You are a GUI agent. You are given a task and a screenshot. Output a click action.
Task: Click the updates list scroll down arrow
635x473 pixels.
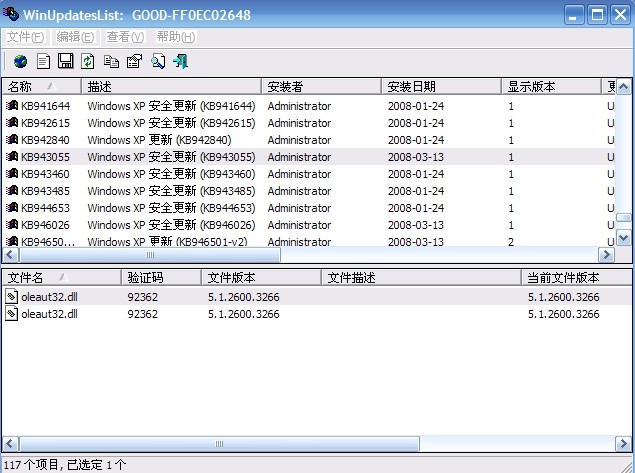624,238
